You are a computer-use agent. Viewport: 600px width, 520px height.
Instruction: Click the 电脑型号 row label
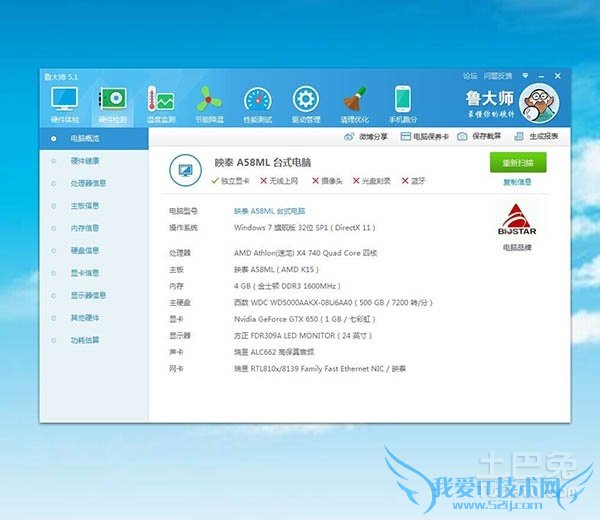[183, 211]
